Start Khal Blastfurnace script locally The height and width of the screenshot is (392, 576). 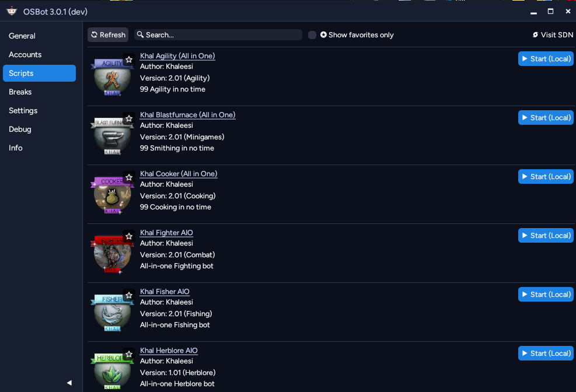coord(546,118)
